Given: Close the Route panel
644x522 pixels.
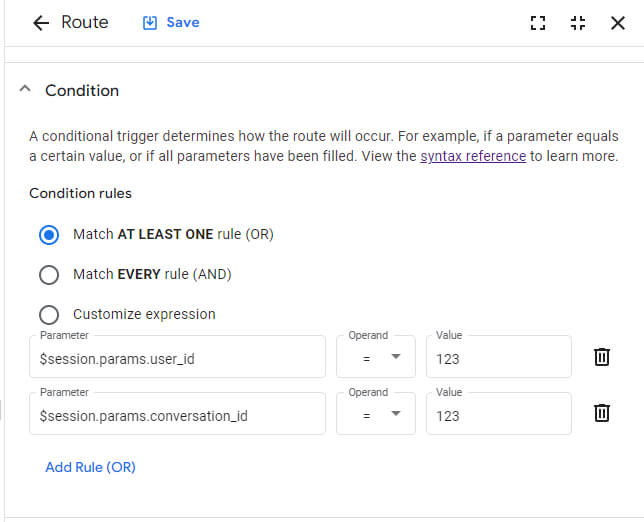Looking at the screenshot, I should [618, 23].
